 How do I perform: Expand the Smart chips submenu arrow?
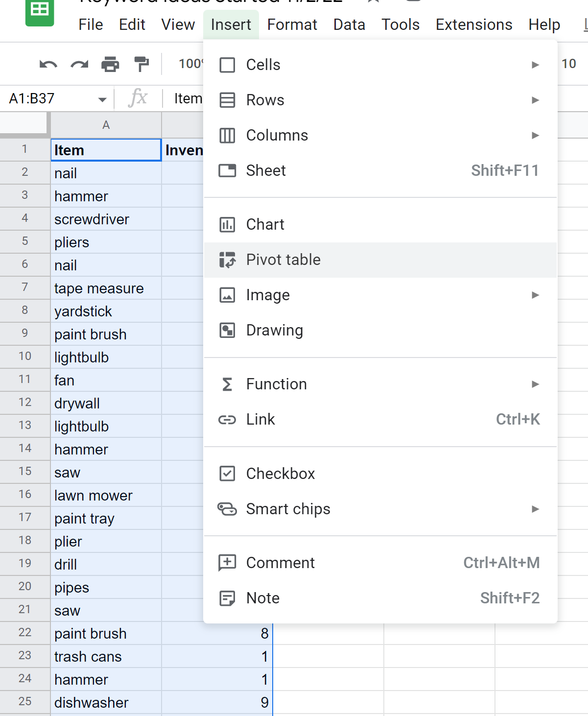point(535,509)
